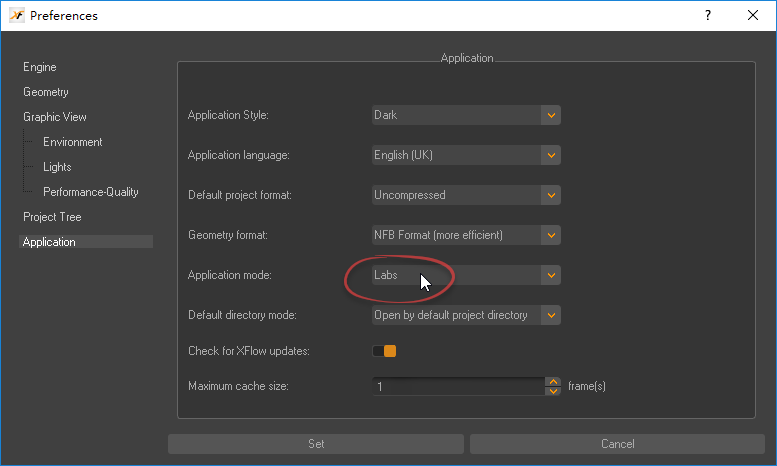Increase Maximum cache size with up arrow

[553, 381]
